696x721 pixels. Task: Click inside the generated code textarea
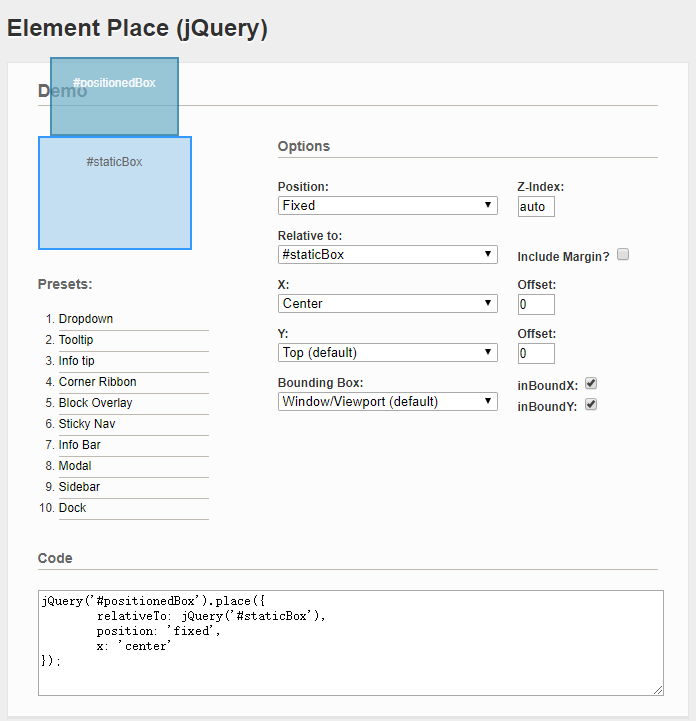(x=351, y=643)
